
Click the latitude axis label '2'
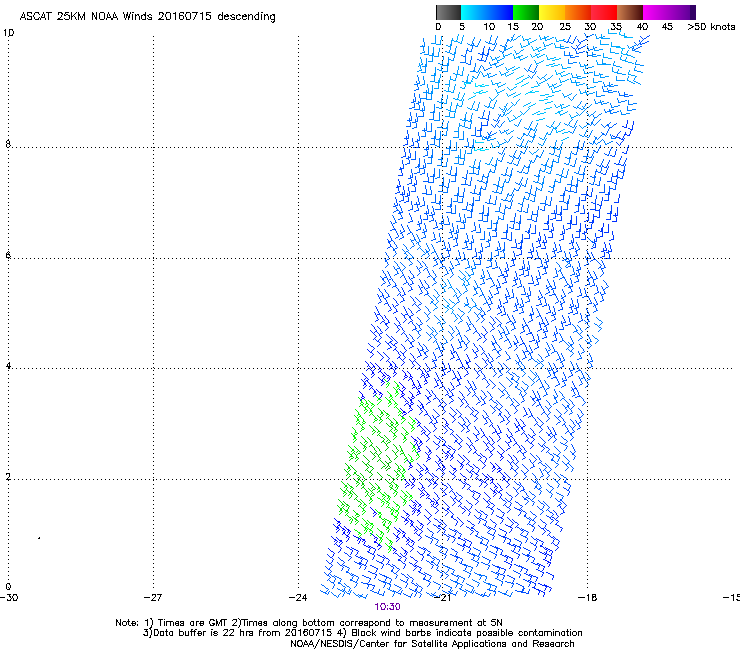(8, 476)
